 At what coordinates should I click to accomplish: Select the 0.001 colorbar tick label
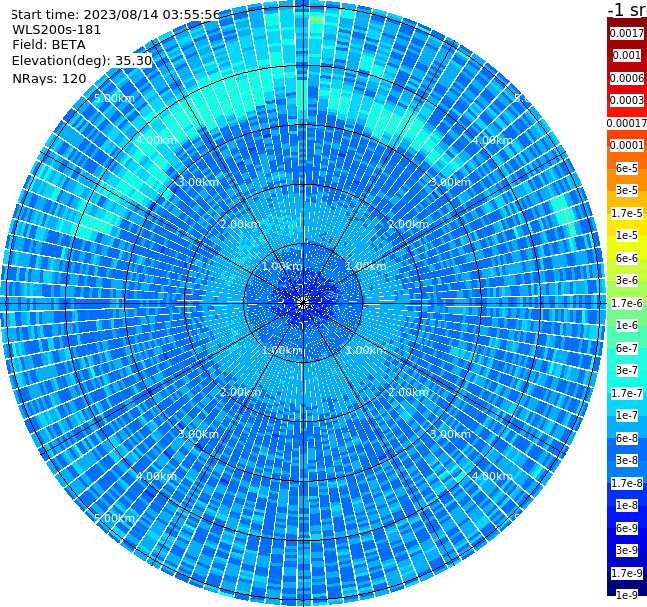627,55
